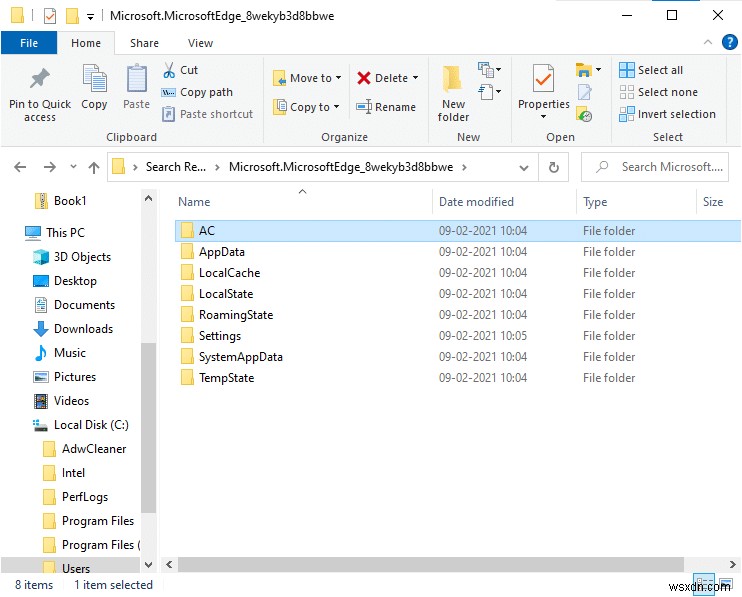Switch to the View tab
The width and height of the screenshot is (742, 597).
coord(200,43)
